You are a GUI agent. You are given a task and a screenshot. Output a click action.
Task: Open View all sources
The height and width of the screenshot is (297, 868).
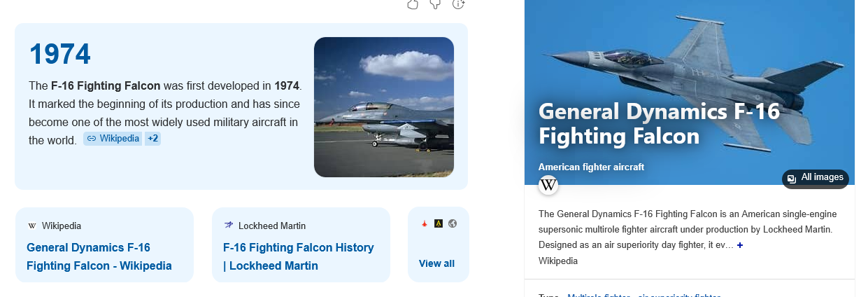(436, 263)
